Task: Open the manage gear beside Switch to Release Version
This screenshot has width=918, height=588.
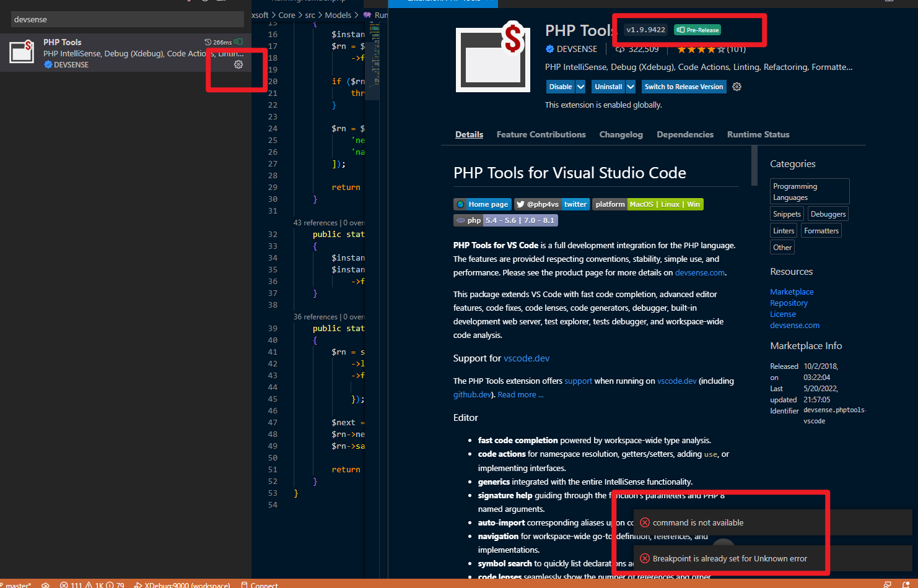Action: pyautogui.click(x=737, y=87)
